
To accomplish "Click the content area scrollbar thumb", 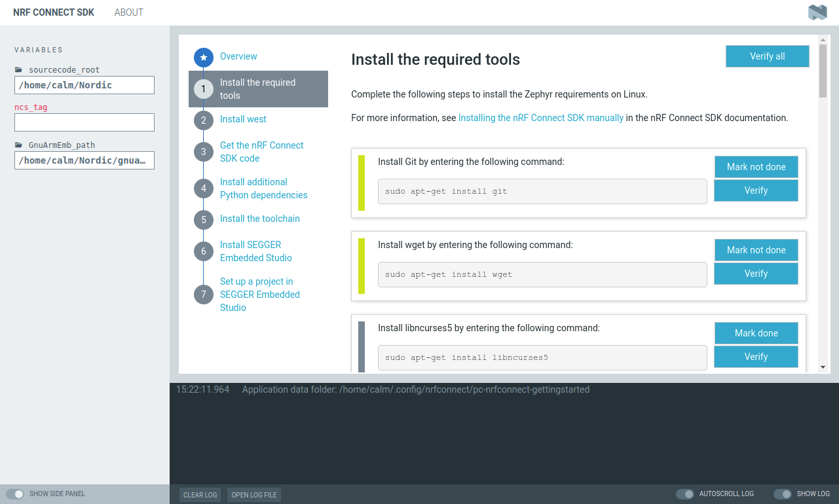I will (x=823, y=71).
